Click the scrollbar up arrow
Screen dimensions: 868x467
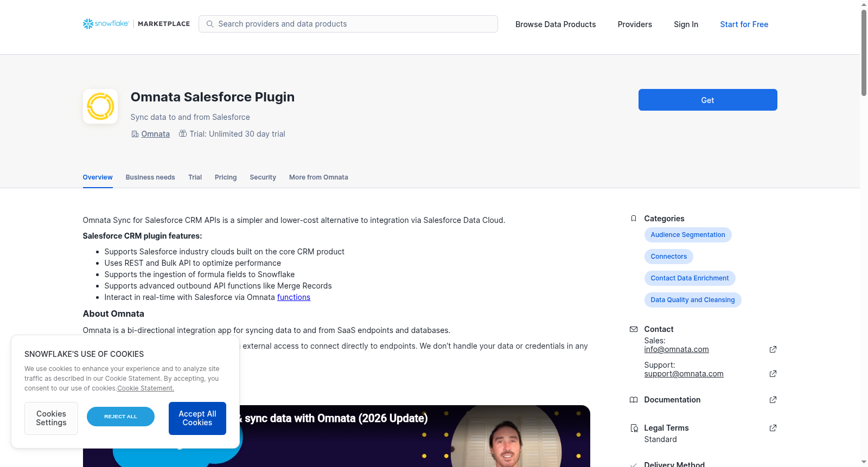[x=864, y=4]
